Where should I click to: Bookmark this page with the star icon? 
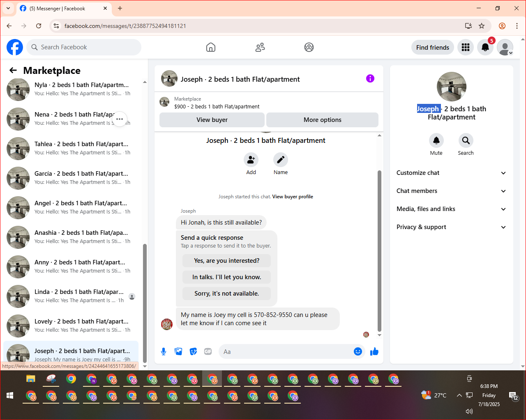[482, 26]
